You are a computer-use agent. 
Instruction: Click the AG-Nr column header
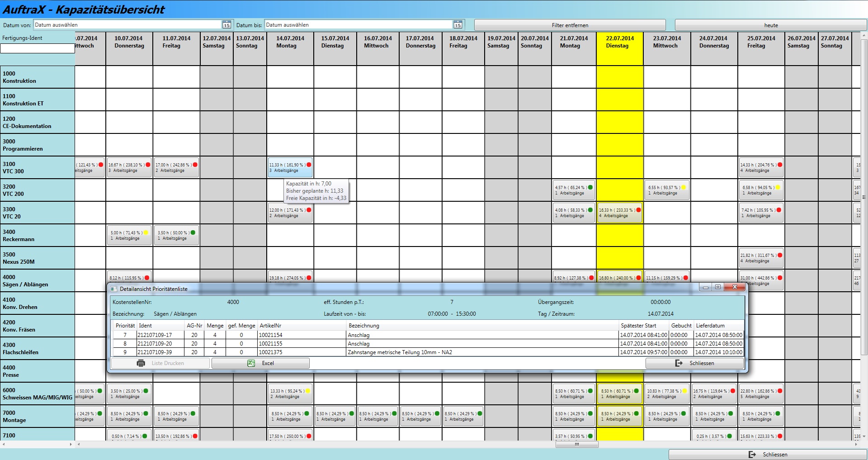[x=194, y=326]
